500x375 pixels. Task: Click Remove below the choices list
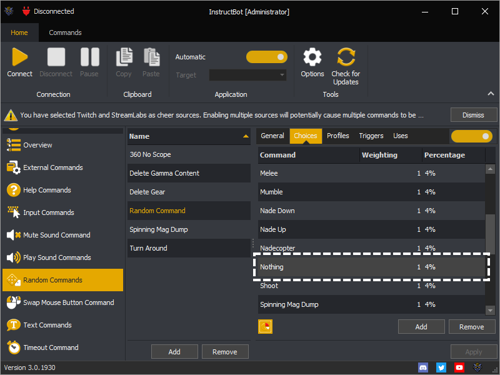[472, 327]
